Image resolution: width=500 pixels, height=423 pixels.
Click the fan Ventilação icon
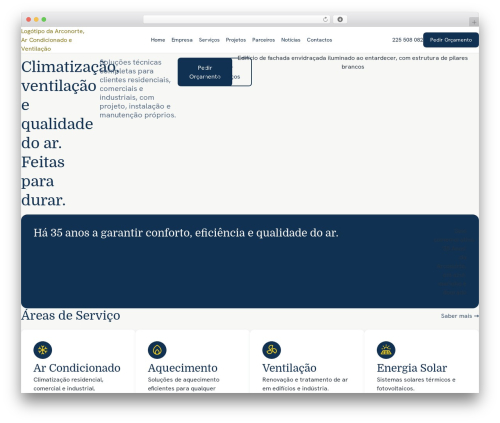click(272, 350)
